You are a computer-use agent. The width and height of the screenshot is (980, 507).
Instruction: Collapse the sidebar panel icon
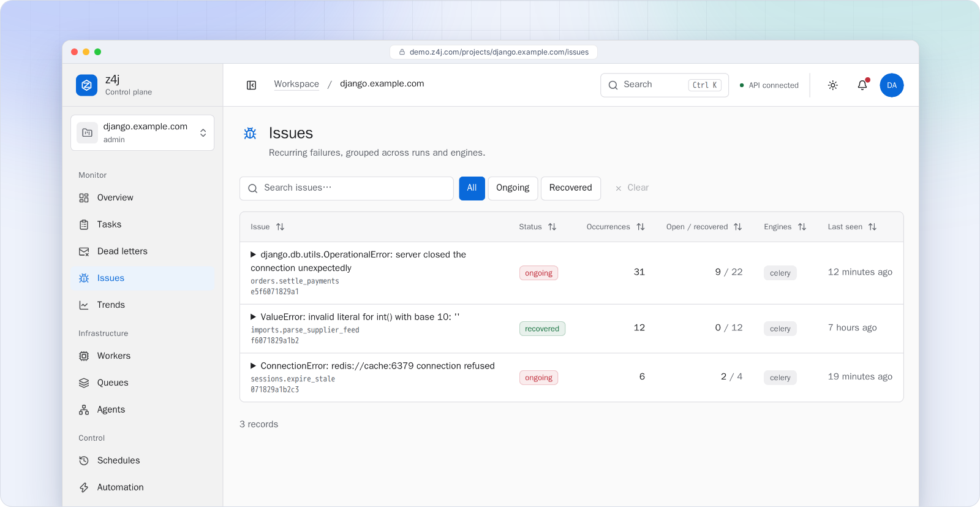tap(251, 85)
